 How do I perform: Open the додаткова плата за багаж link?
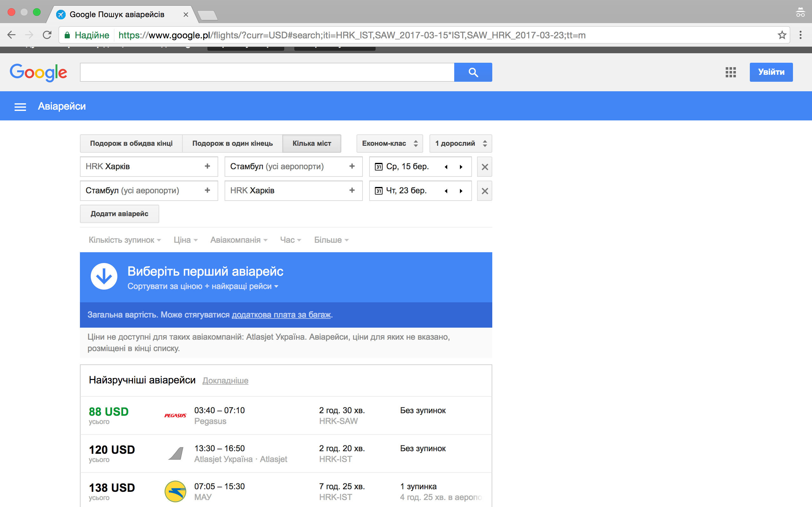coord(281,315)
